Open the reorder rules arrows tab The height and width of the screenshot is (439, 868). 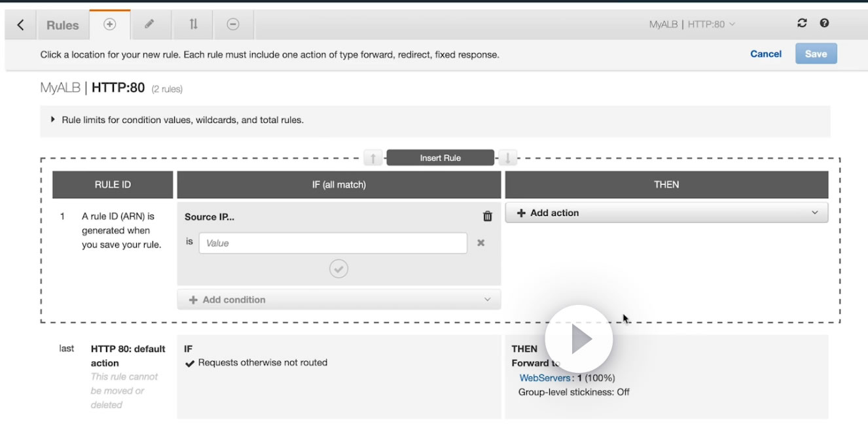coord(193,24)
